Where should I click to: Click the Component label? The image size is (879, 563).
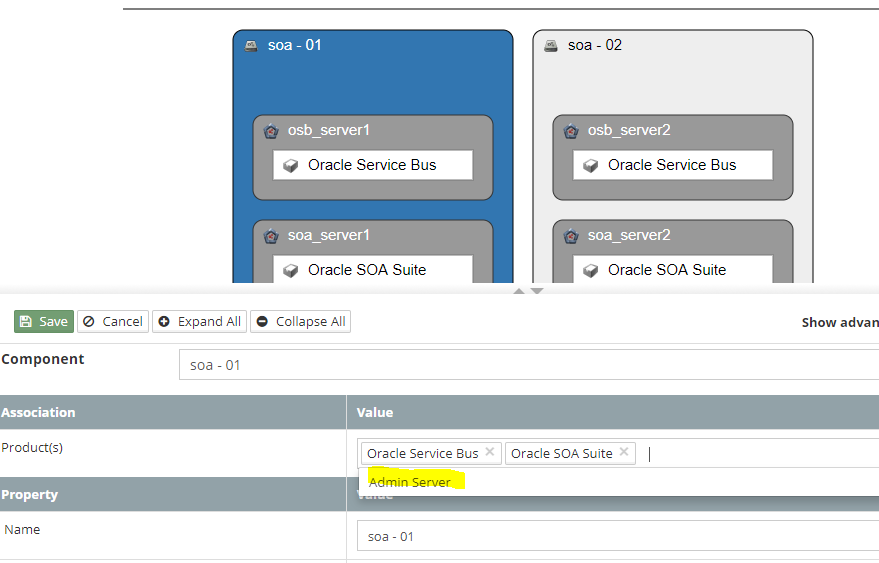tap(43, 359)
